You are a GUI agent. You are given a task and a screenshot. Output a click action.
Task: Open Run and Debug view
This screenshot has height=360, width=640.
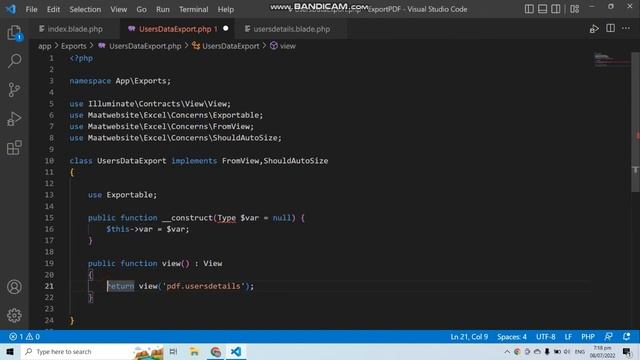pyautogui.click(x=14, y=119)
